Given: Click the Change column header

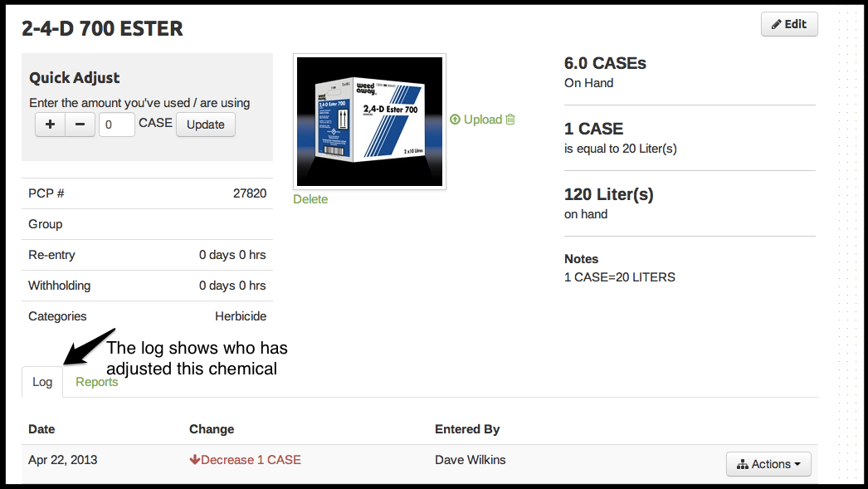Looking at the screenshot, I should coord(212,429).
